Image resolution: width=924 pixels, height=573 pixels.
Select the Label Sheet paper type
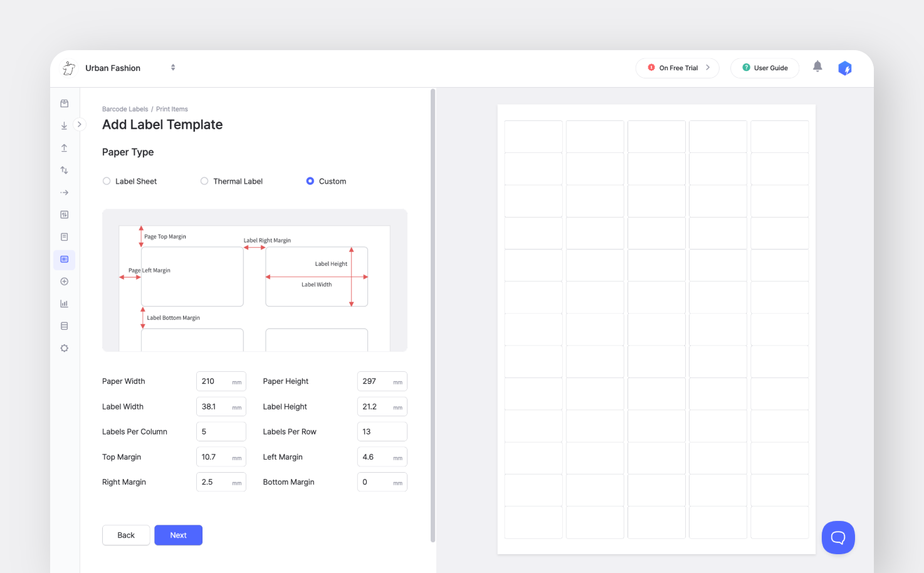click(x=107, y=181)
